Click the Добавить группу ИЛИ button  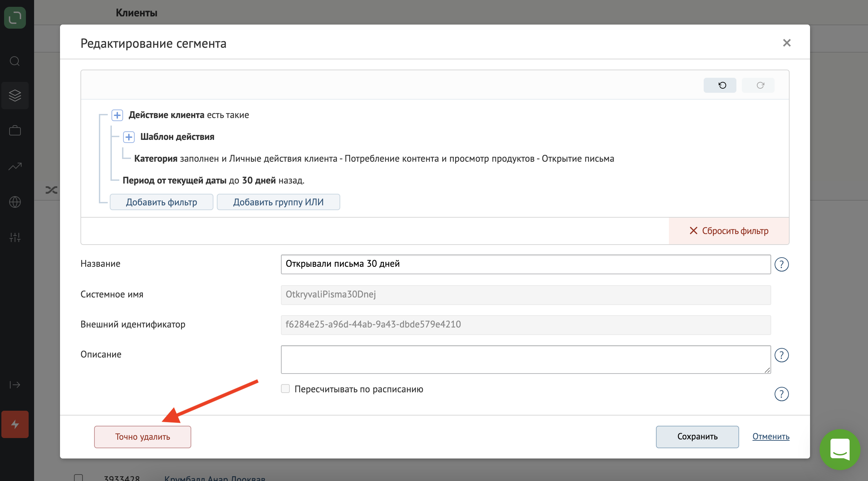coord(279,202)
